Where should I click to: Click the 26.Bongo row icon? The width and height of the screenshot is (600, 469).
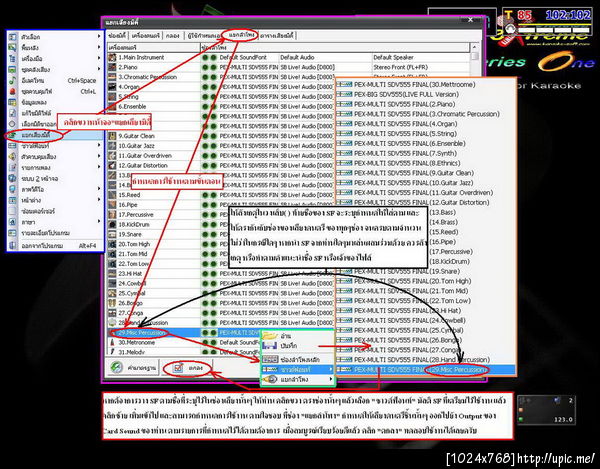pyautogui.click(x=112, y=303)
